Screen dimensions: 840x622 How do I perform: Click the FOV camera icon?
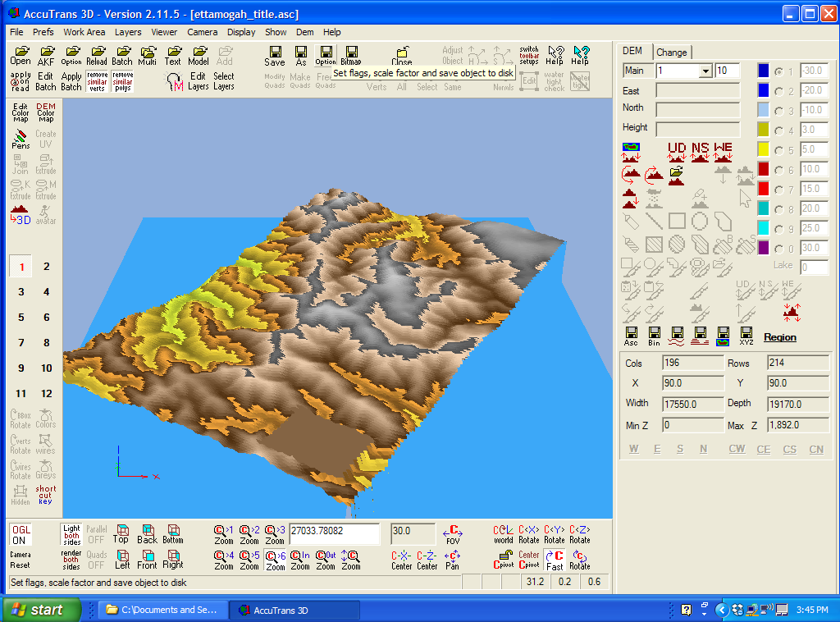point(452,533)
